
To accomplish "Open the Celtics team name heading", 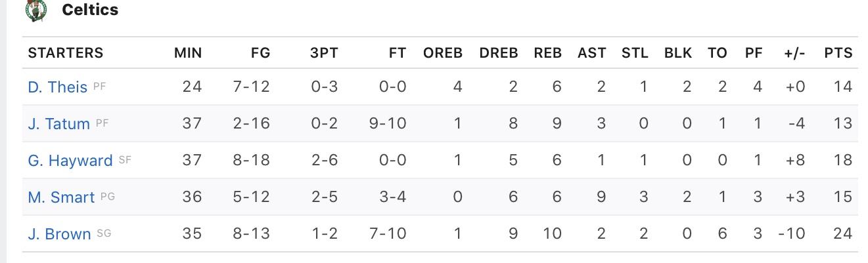I will coord(90,10).
